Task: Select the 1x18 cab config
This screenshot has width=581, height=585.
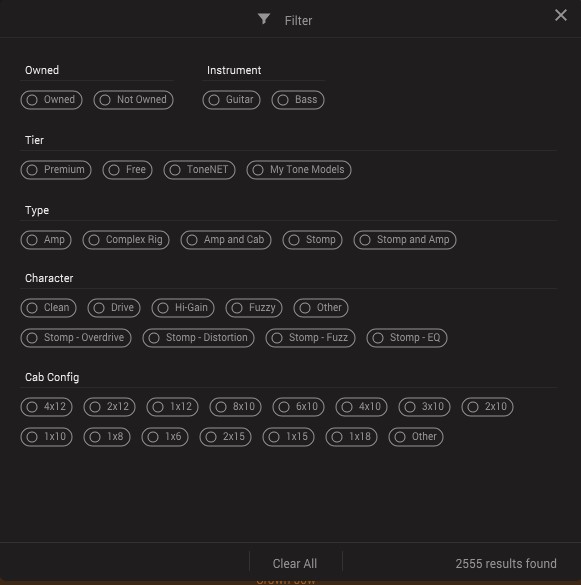Action: coord(352,437)
